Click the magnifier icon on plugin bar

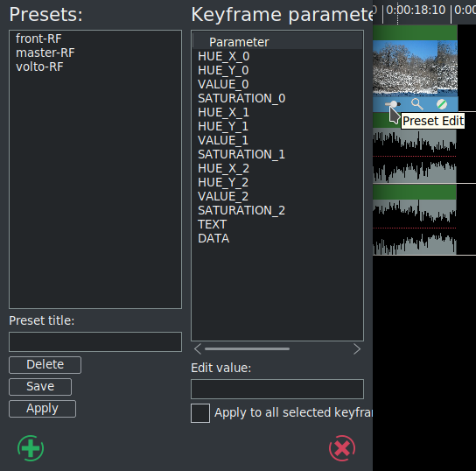click(x=417, y=104)
